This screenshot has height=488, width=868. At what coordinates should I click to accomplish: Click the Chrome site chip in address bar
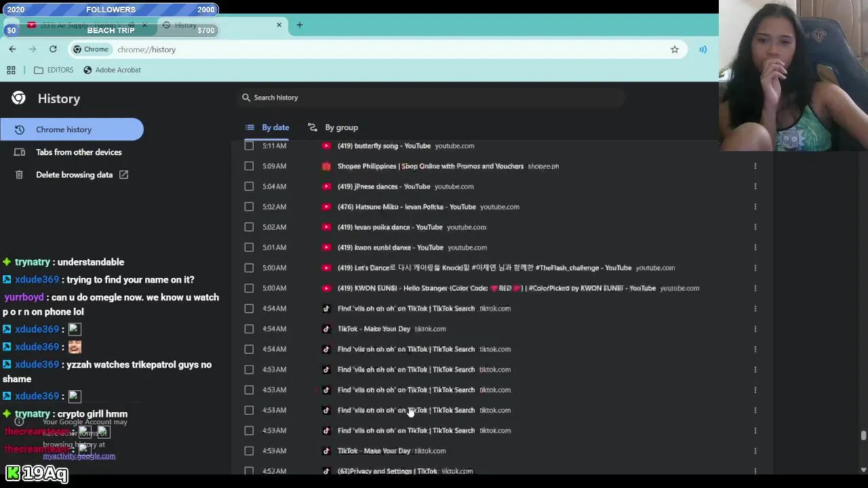[x=91, y=49]
